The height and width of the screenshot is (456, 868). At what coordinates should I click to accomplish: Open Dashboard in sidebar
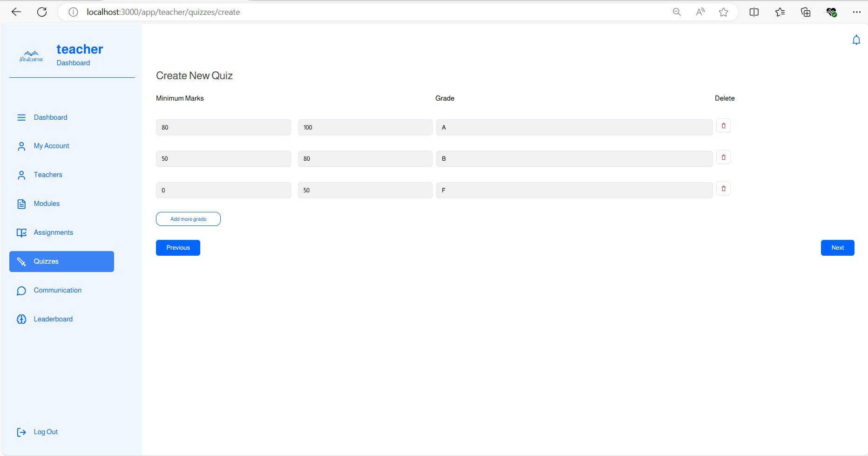(50, 117)
